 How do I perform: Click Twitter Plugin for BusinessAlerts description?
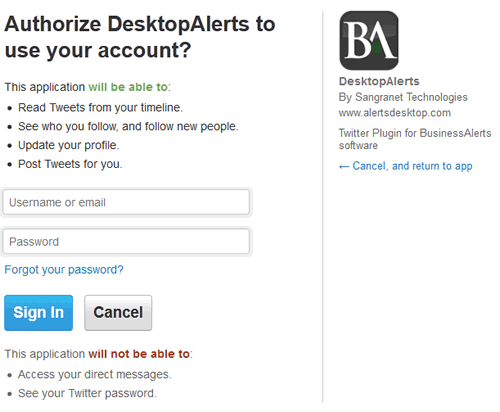pos(415,139)
